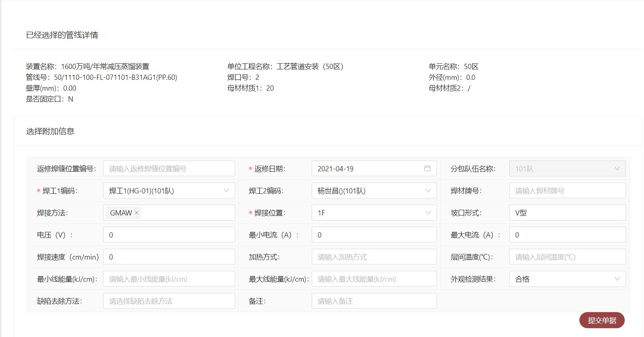Select the 返修日期 date field
Viewport: 644px width, 337px height.
pyautogui.click(x=374, y=168)
